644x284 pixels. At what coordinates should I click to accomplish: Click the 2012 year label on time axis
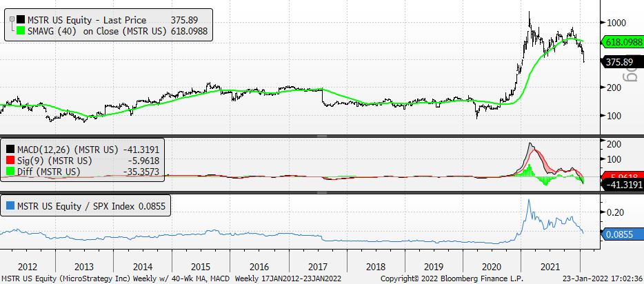click(x=26, y=266)
